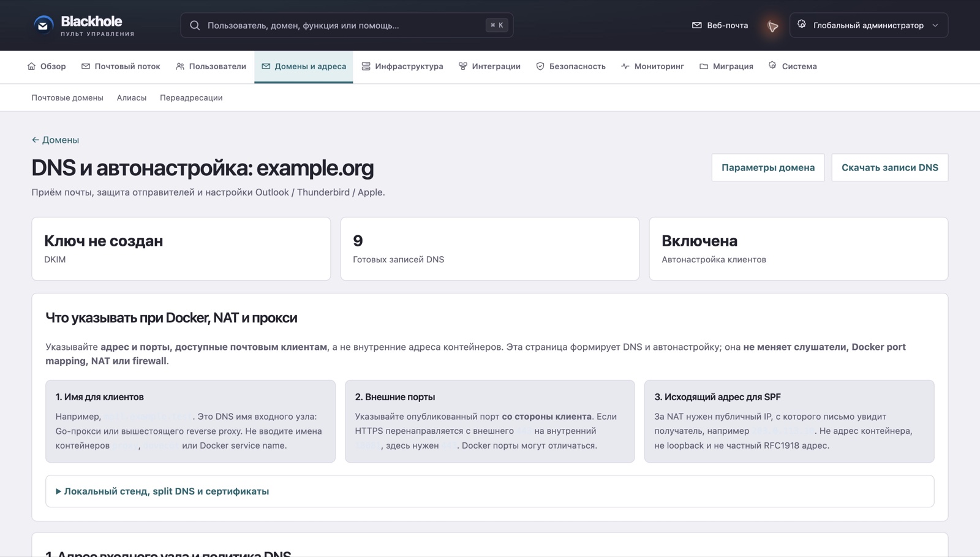
Task: Click the Скачать записи DNS button
Action: click(889, 167)
